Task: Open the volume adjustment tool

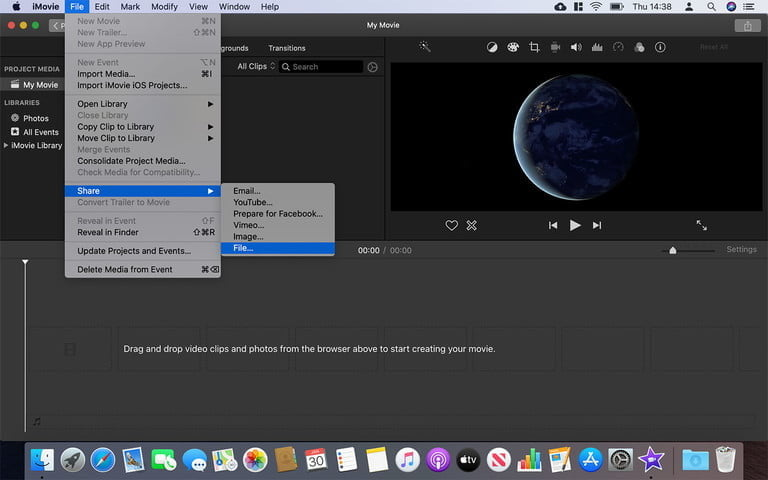Action: click(577, 47)
